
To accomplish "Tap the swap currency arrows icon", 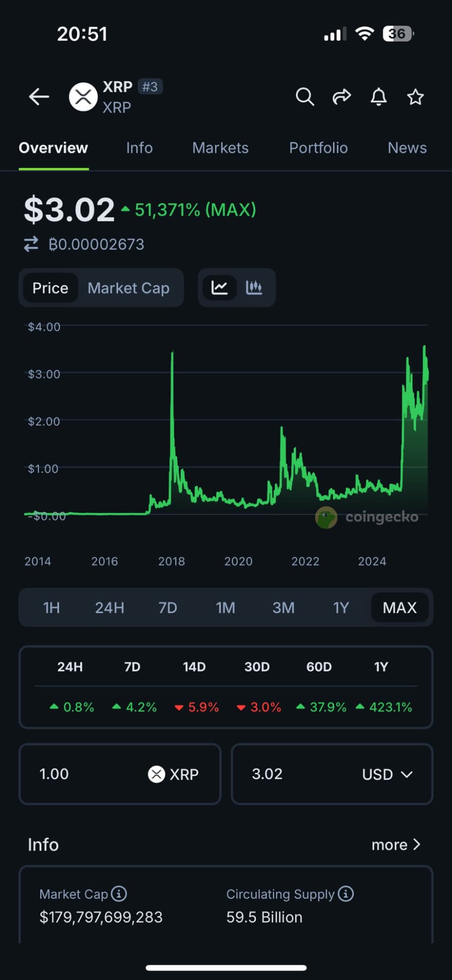I will click(31, 244).
